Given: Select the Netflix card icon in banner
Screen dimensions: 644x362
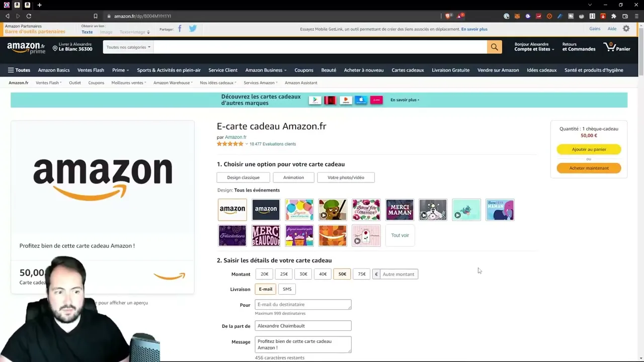Looking at the screenshot, I should [x=330, y=100].
